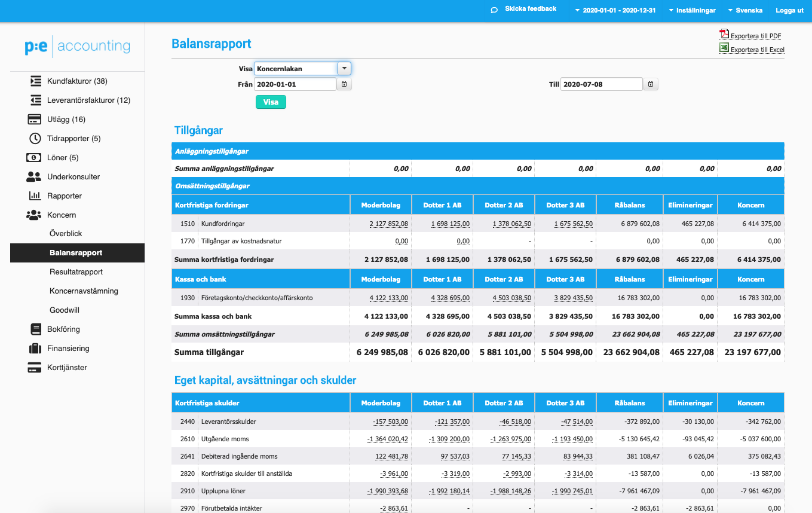Open Goodwill under Koncern
The height and width of the screenshot is (513, 812).
(65, 310)
